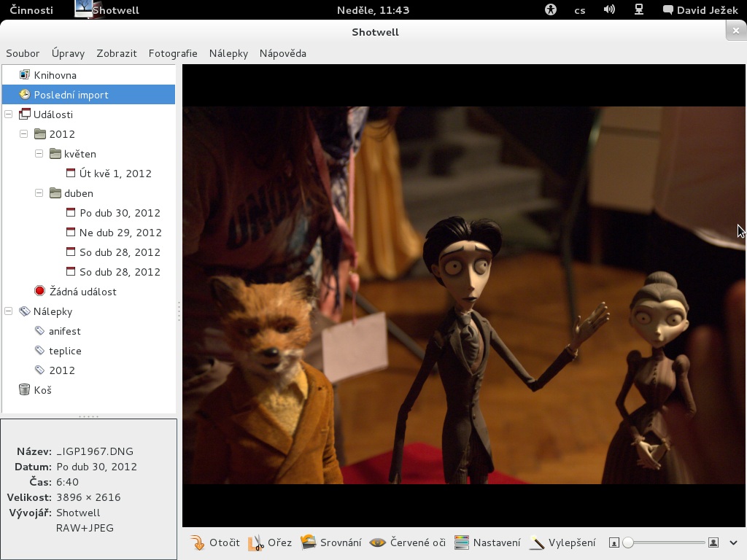Click the tag icon beside anifest
The height and width of the screenshot is (560, 747).
40,330
